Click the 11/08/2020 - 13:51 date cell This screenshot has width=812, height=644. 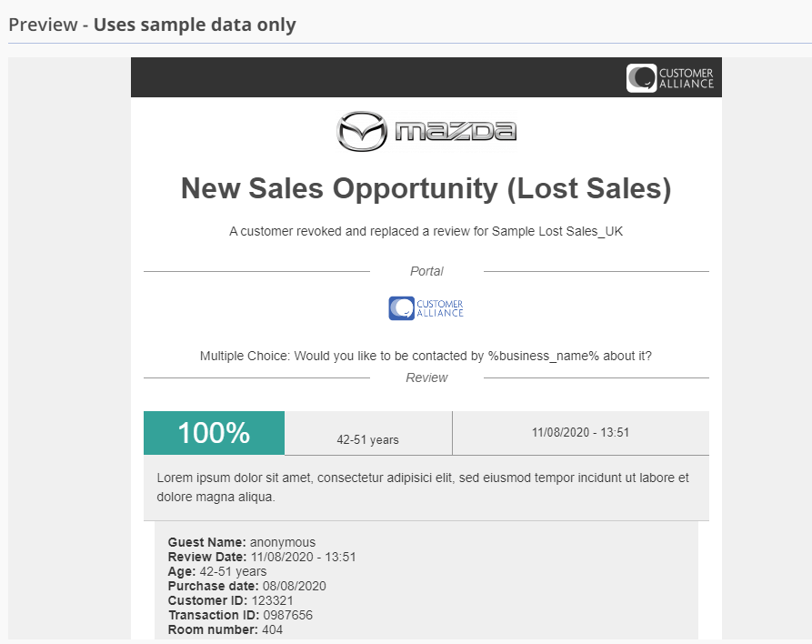(x=580, y=433)
